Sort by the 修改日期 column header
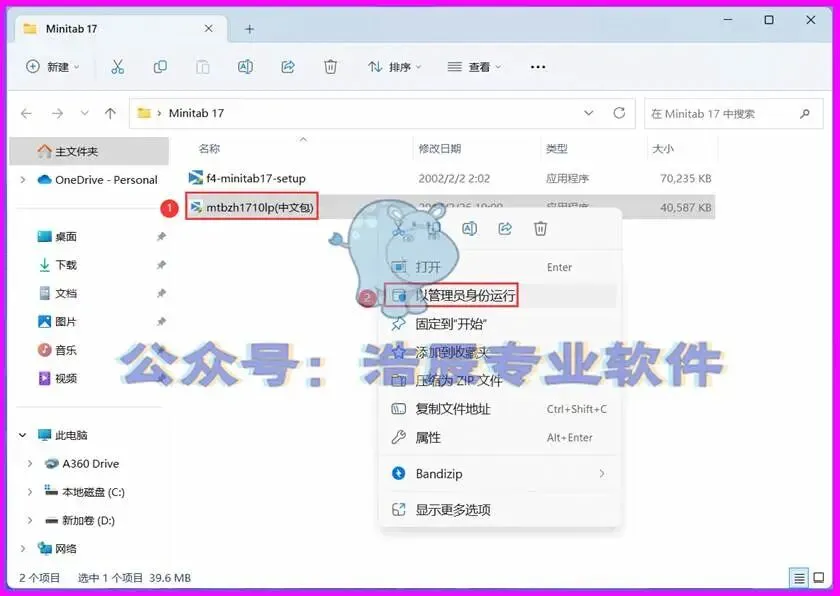840x596 pixels. (x=440, y=149)
